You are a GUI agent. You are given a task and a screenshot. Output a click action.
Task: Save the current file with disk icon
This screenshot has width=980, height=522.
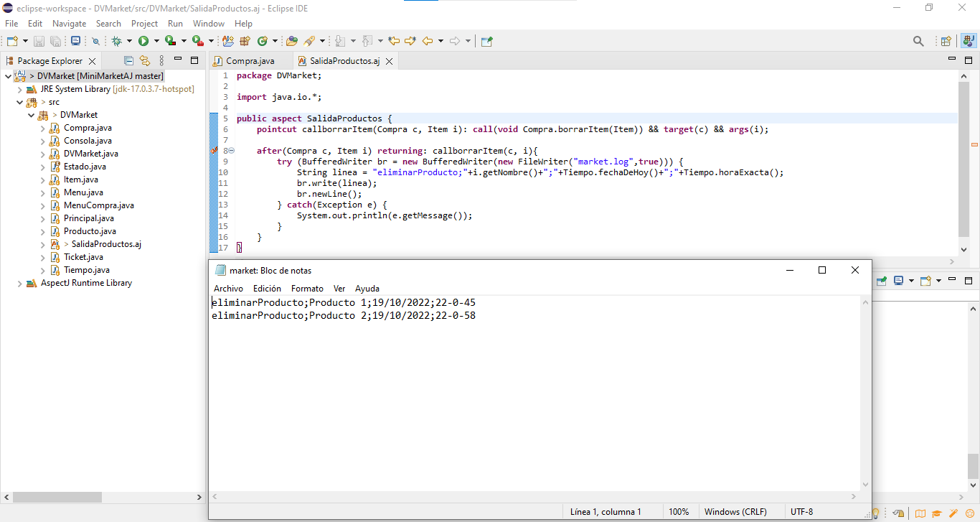coord(39,41)
